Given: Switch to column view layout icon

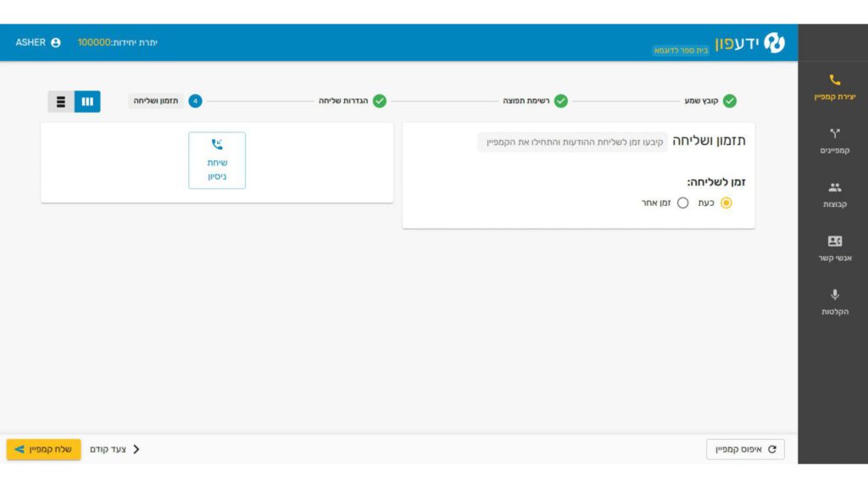Looking at the screenshot, I should point(87,102).
